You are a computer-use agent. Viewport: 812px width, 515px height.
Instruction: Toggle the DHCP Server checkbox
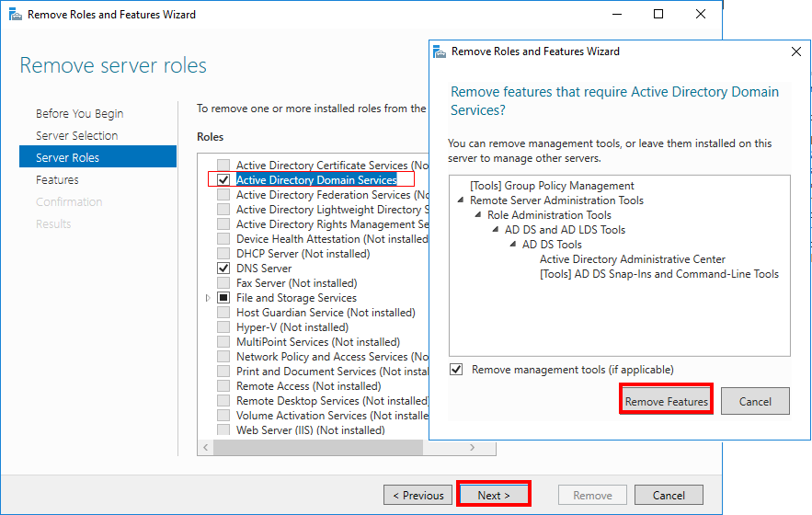coord(223,253)
